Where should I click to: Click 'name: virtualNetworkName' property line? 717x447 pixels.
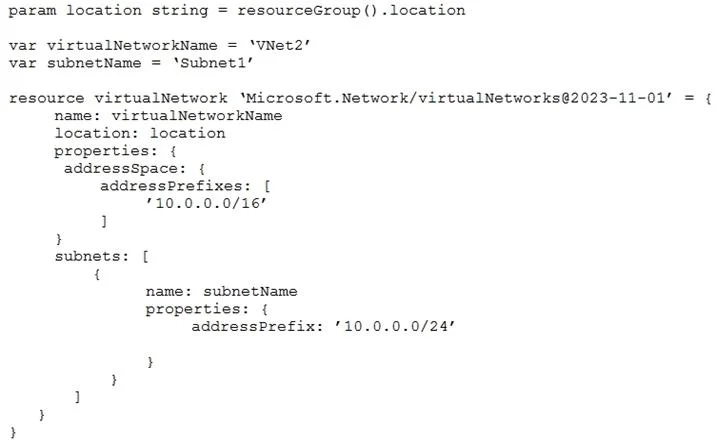click(x=168, y=115)
